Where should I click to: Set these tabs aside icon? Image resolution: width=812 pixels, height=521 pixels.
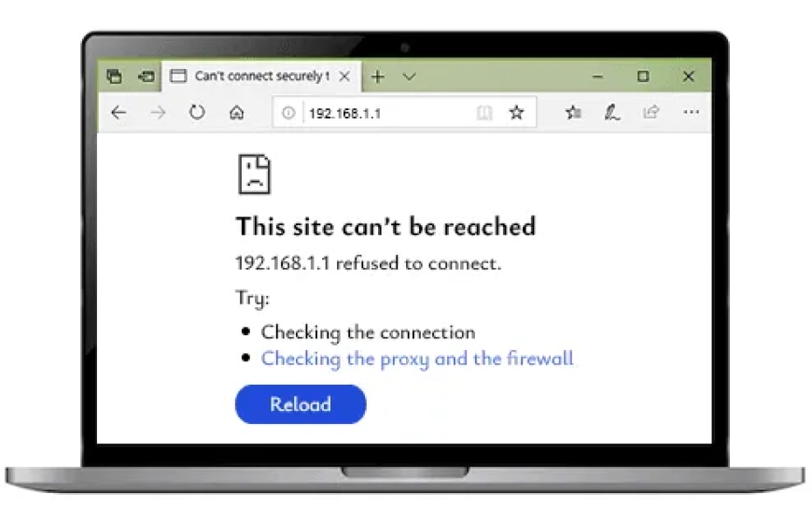coord(146,77)
